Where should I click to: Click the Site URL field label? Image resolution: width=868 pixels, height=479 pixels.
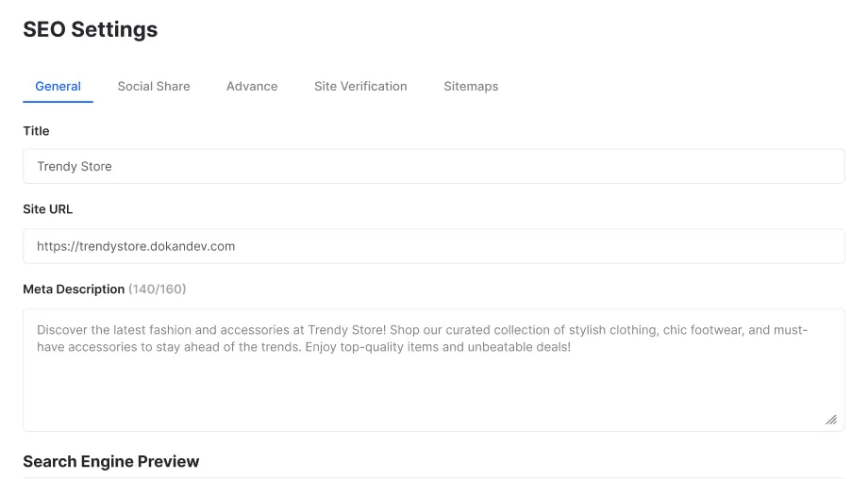47,209
